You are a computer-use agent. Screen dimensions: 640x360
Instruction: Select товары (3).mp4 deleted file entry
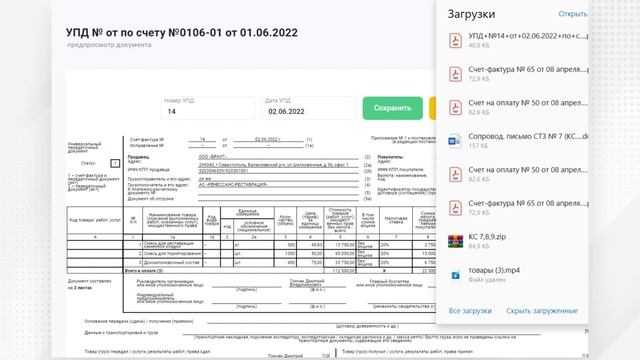494,270
